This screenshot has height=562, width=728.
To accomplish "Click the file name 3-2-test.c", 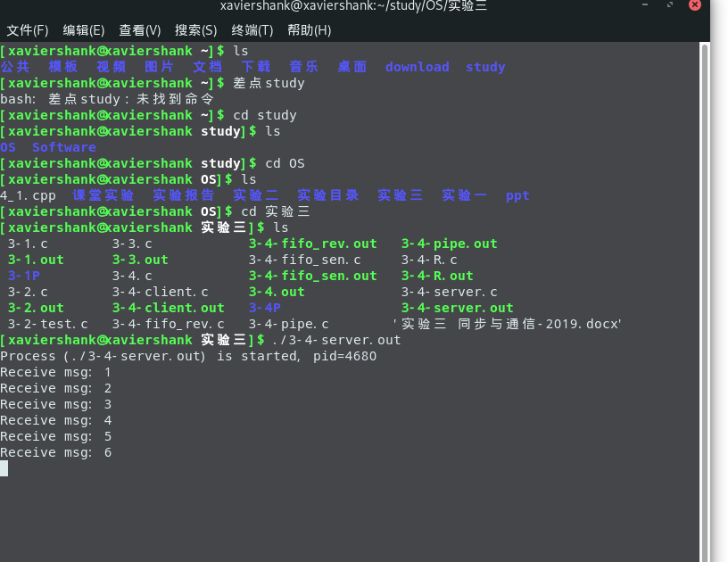I will (48, 324).
